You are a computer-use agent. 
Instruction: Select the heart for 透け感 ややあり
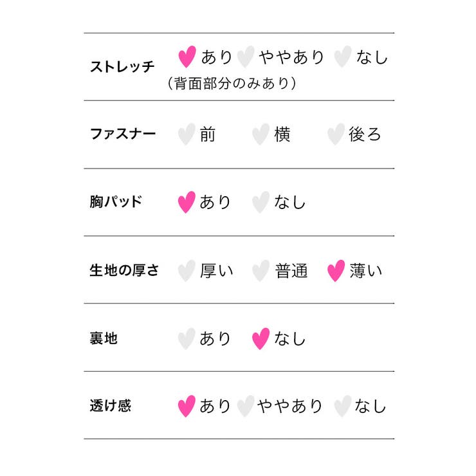coord(245,406)
